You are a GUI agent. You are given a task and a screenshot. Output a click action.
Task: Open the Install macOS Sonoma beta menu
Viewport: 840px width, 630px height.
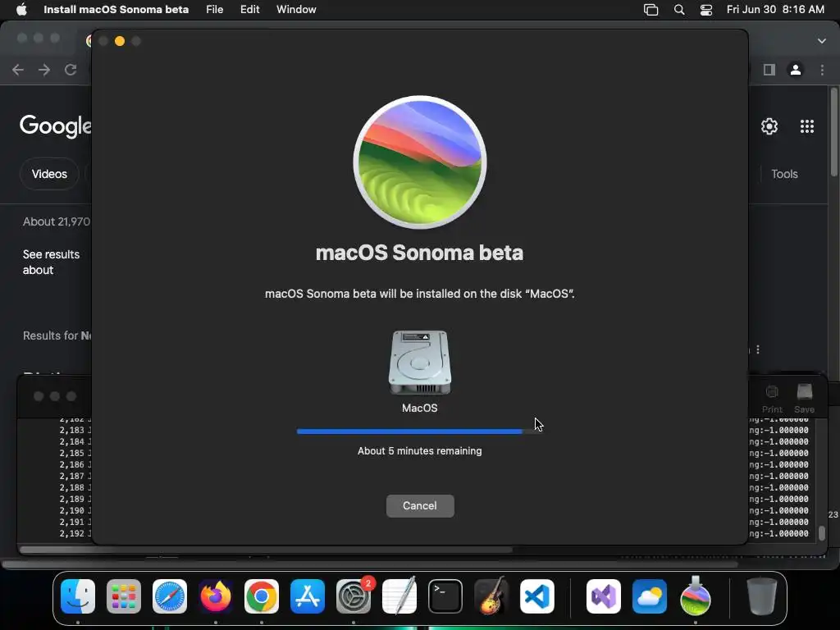coord(116,10)
